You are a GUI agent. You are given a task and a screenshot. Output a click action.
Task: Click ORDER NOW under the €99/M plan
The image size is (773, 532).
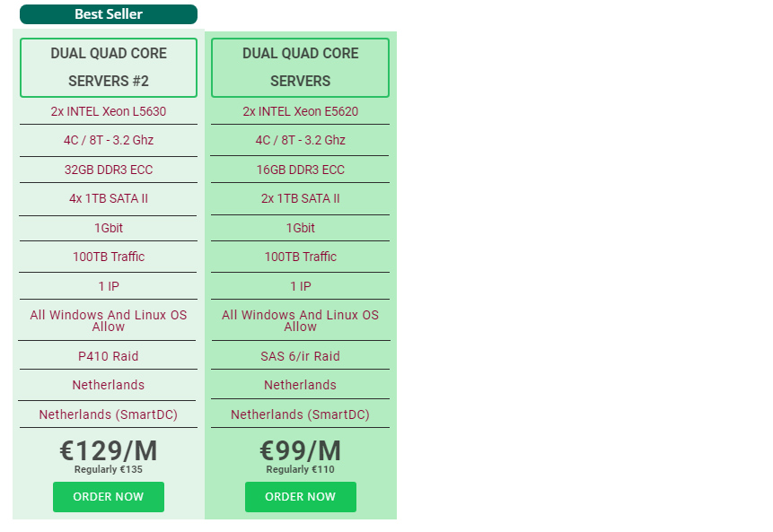click(300, 497)
